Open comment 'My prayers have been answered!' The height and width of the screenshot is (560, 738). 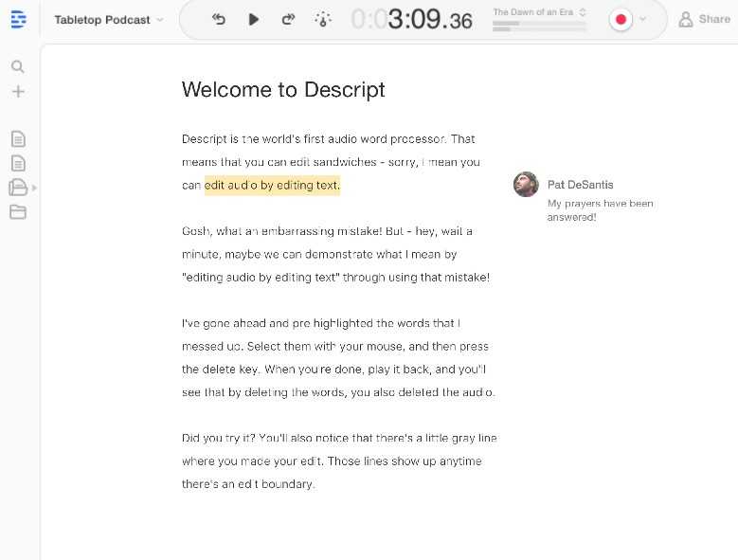600,210
